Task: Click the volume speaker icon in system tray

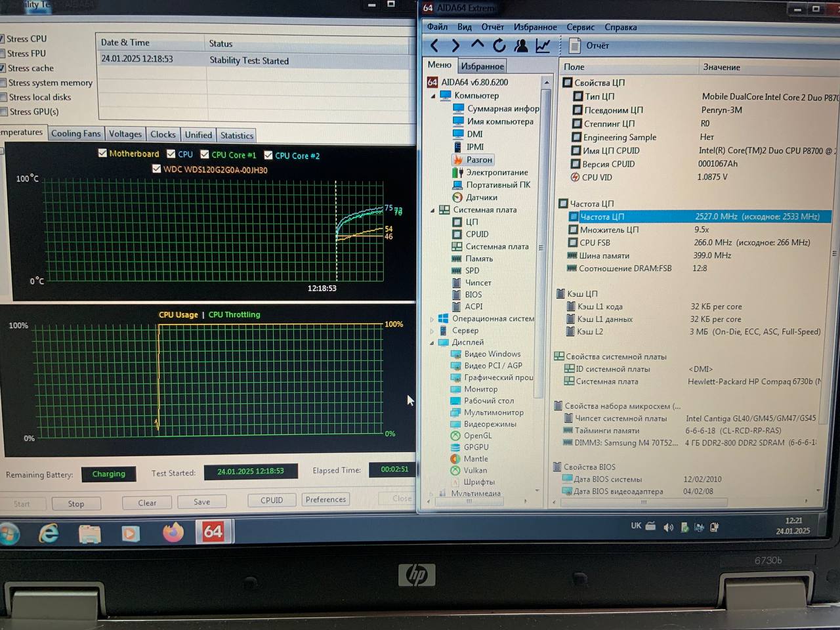Action: click(x=668, y=527)
